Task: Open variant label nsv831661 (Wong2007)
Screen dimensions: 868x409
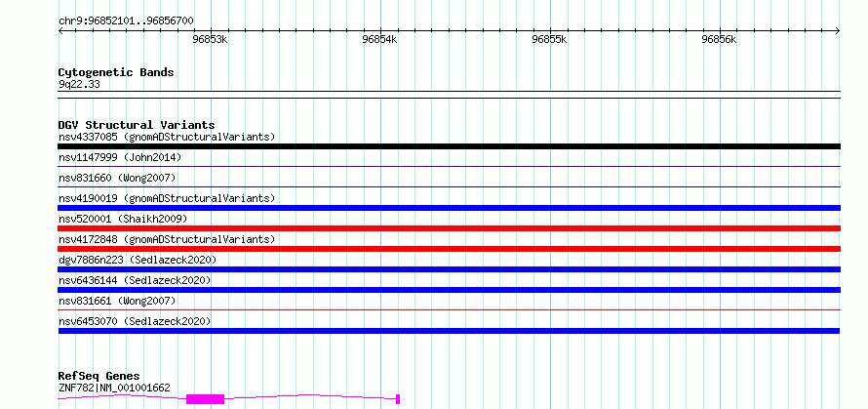Action: tap(117, 301)
